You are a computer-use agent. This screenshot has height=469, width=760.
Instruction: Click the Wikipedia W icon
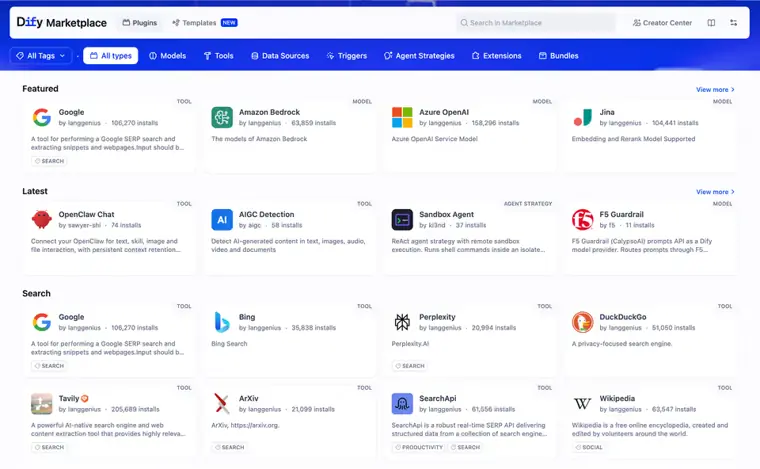pos(583,404)
